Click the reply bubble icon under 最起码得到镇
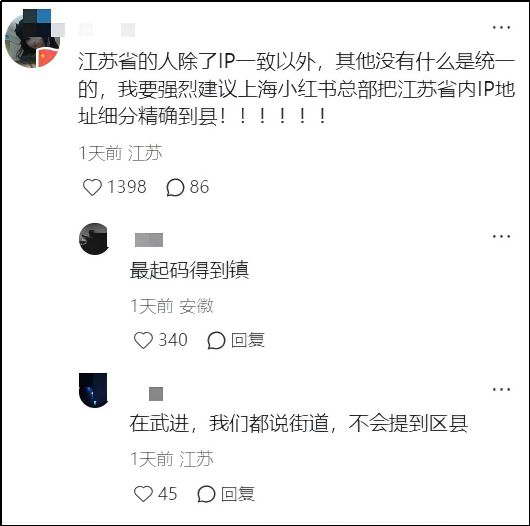This screenshot has width=530, height=526. click(x=216, y=340)
